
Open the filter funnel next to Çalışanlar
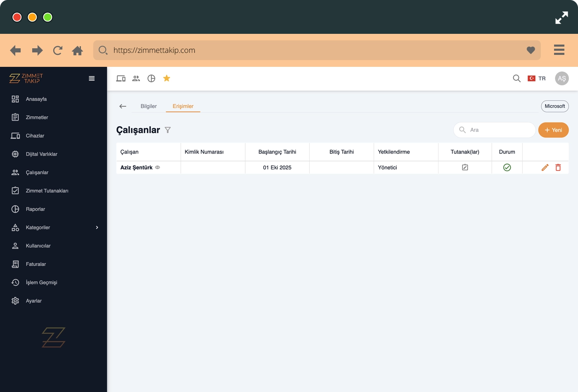pos(168,130)
